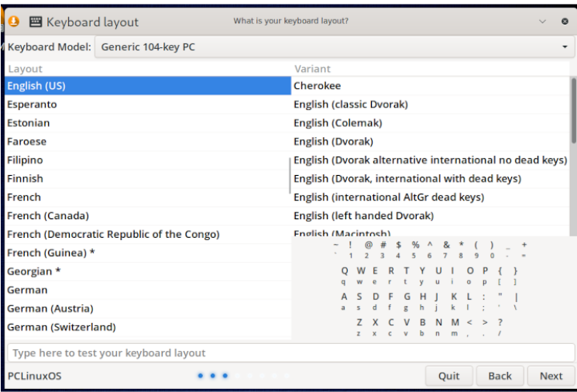Select Esperanto layout
This screenshot has height=392, width=577.
[148, 104]
